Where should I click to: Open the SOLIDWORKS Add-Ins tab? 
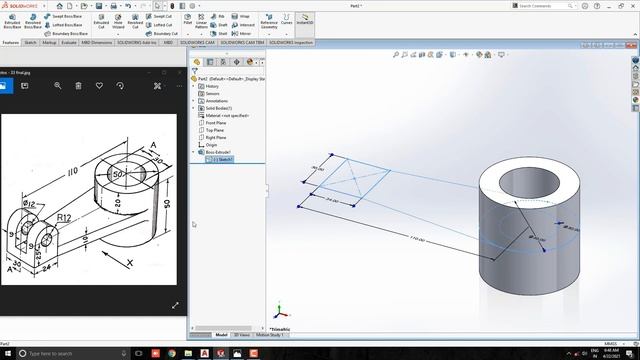(137, 42)
